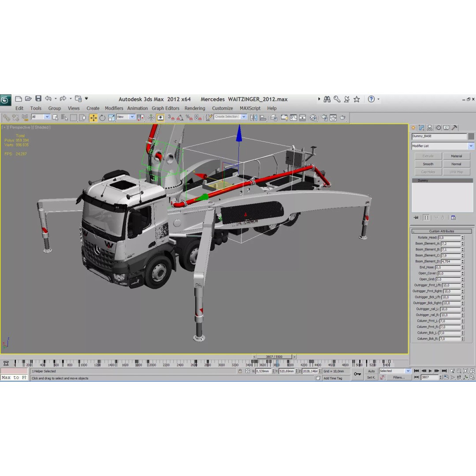
Task: Click the Normal modifier button
Action: (456, 164)
